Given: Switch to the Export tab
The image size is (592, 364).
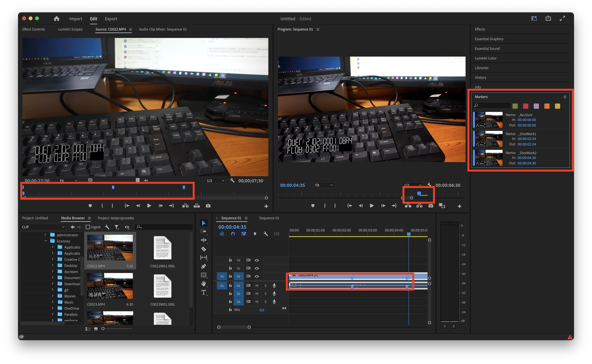Looking at the screenshot, I should (x=111, y=19).
